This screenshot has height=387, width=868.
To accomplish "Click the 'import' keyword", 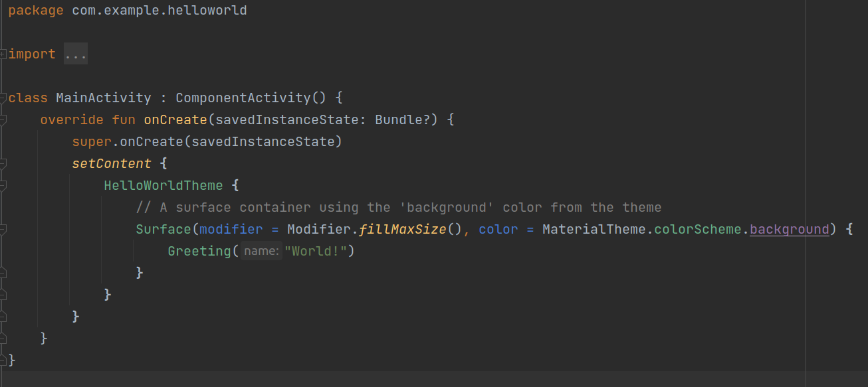I will (32, 54).
